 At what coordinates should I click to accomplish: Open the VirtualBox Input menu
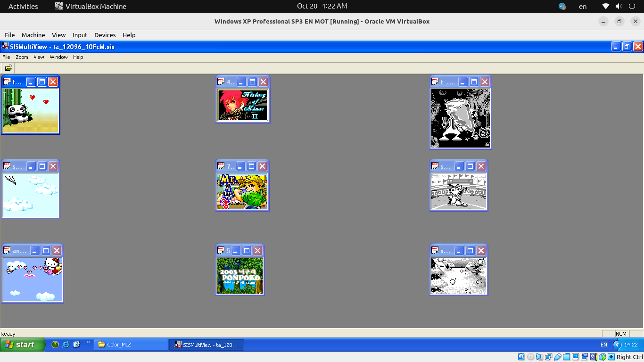pos(80,35)
